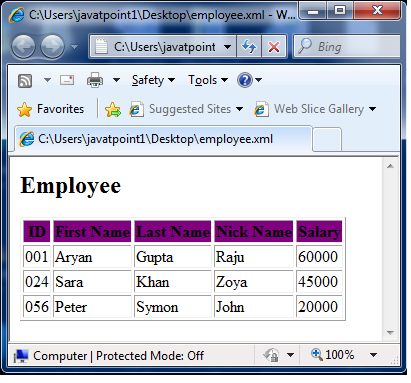This screenshot has height=383, width=411.
Task: Click Add to Favorites Bar icon
Action: pyautogui.click(x=113, y=109)
